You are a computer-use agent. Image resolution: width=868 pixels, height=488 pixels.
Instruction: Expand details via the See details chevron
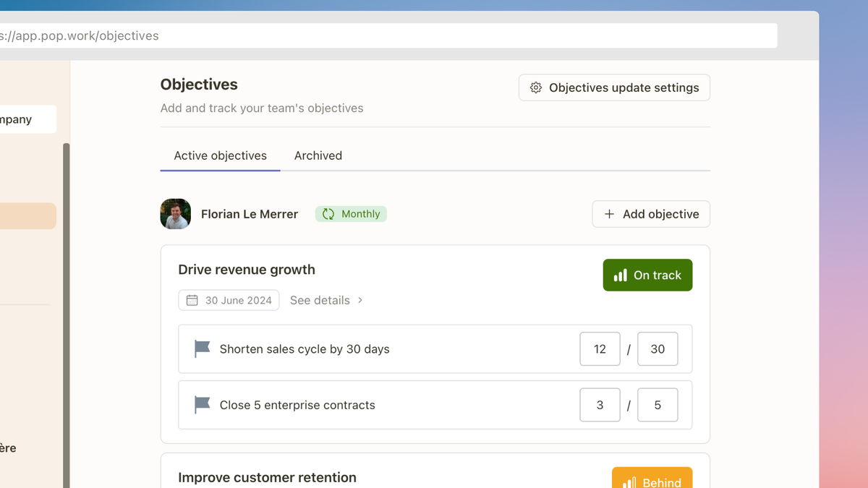point(359,300)
